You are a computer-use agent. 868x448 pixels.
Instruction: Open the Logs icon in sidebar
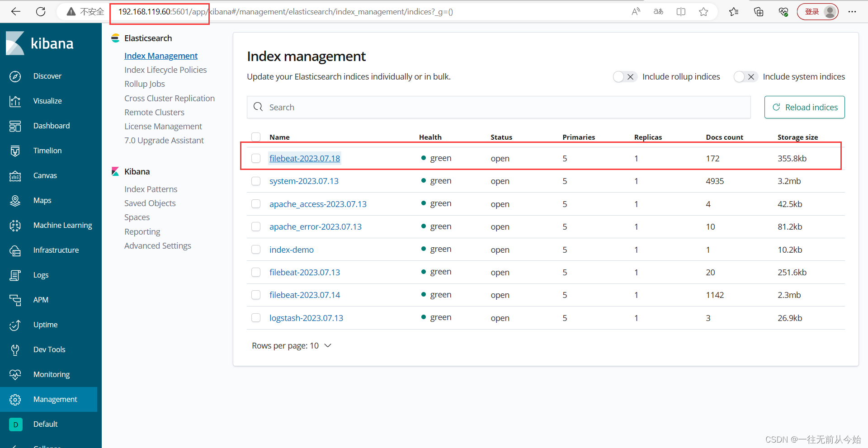coord(15,275)
